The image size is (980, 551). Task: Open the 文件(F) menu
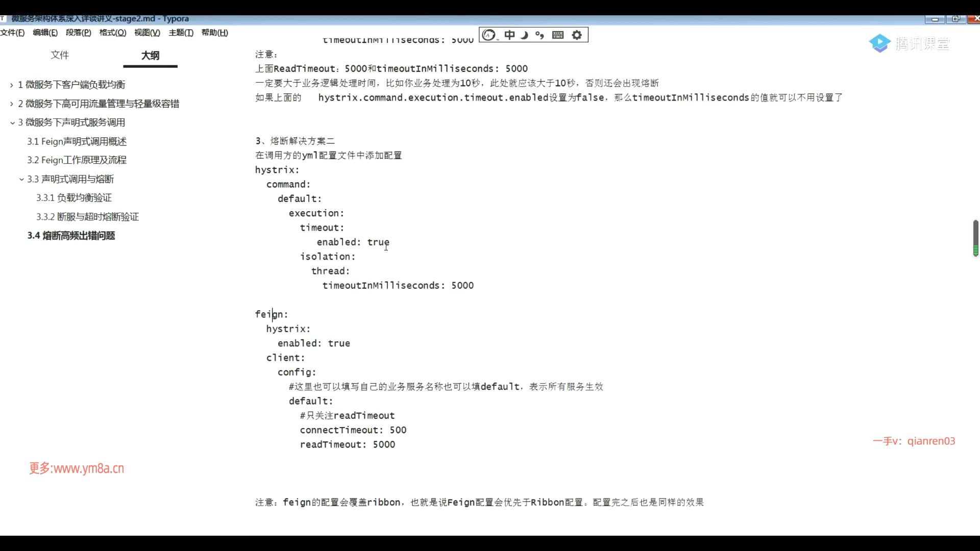[x=12, y=33]
